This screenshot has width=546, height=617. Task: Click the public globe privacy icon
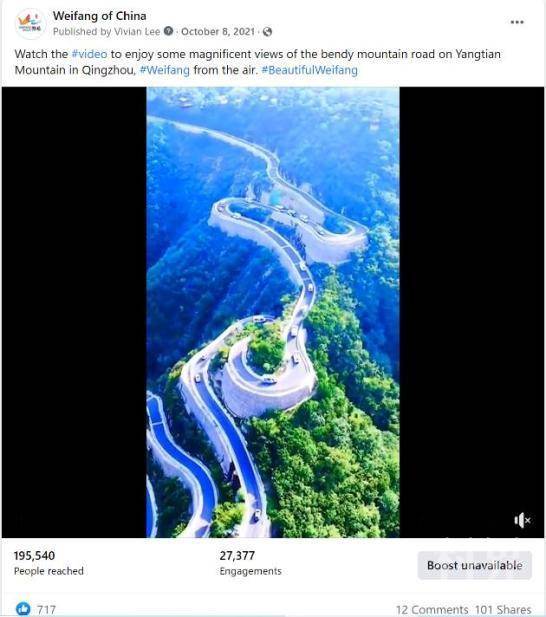[267, 31]
